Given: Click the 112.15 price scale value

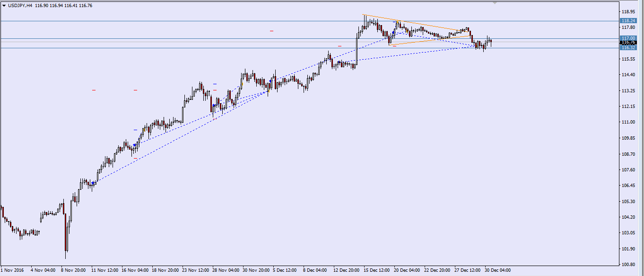Looking at the screenshot, I should [x=628, y=107].
